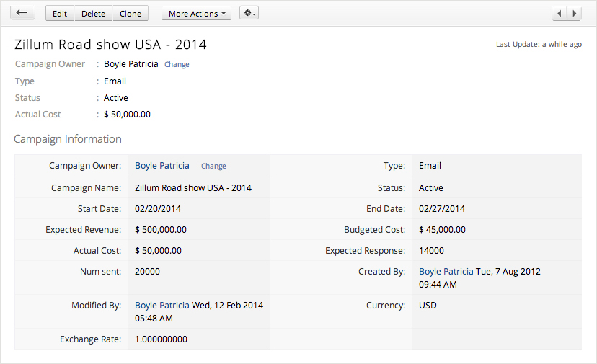597x364 pixels.
Task: Click the Budgeted Cost value $ 45,000.00
Action: click(x=442, y=230)
